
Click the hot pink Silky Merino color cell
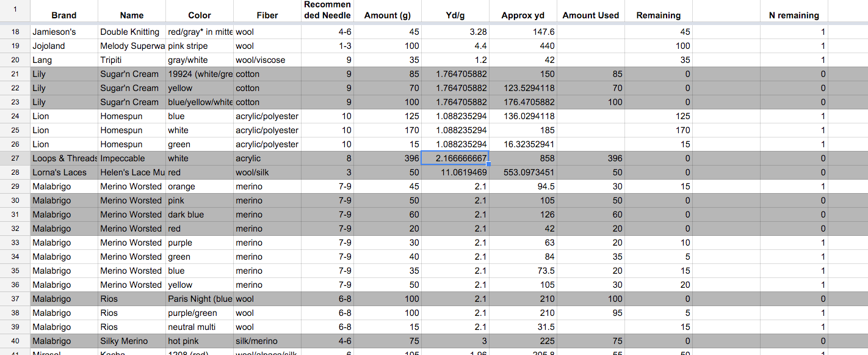pyautogui.click(x=198, y=341)
